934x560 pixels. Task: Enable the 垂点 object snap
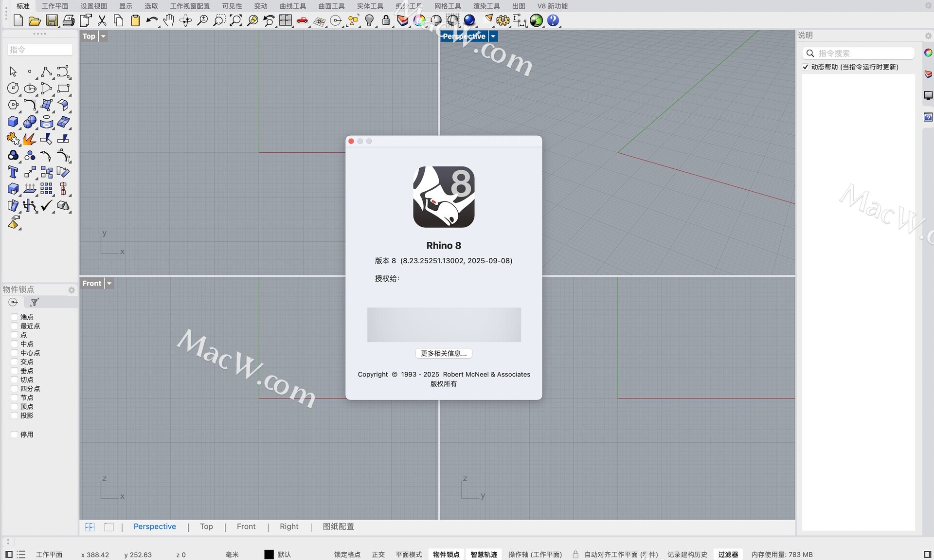click(x=15, y=371)
